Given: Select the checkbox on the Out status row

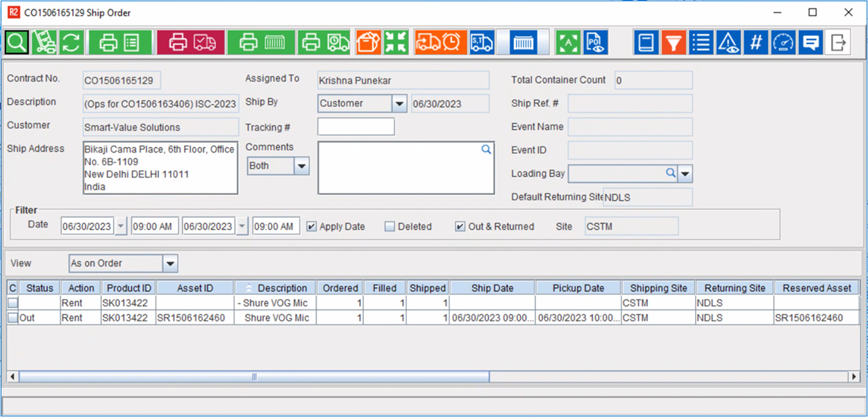Looking at the screenshot, I should click(x=12, y=318).
